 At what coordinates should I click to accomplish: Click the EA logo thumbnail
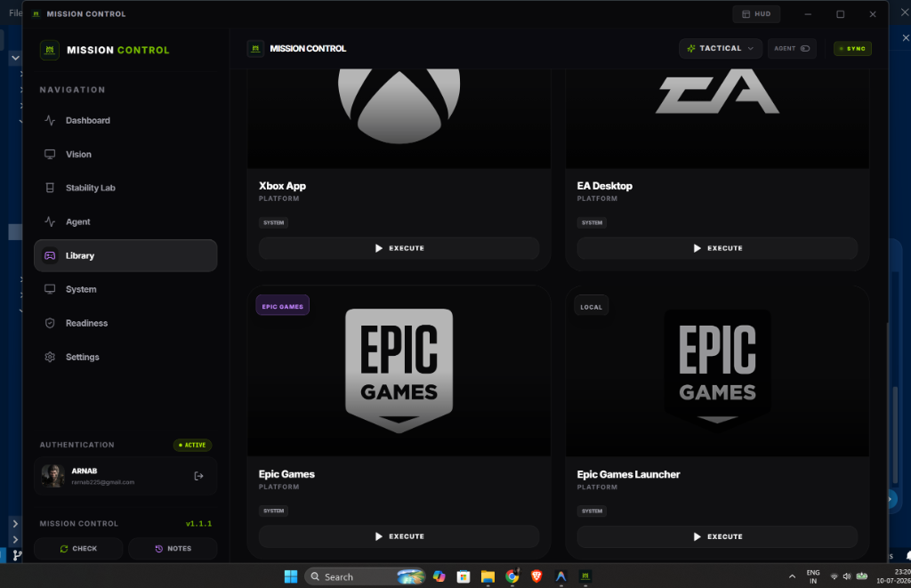(717, 92)
